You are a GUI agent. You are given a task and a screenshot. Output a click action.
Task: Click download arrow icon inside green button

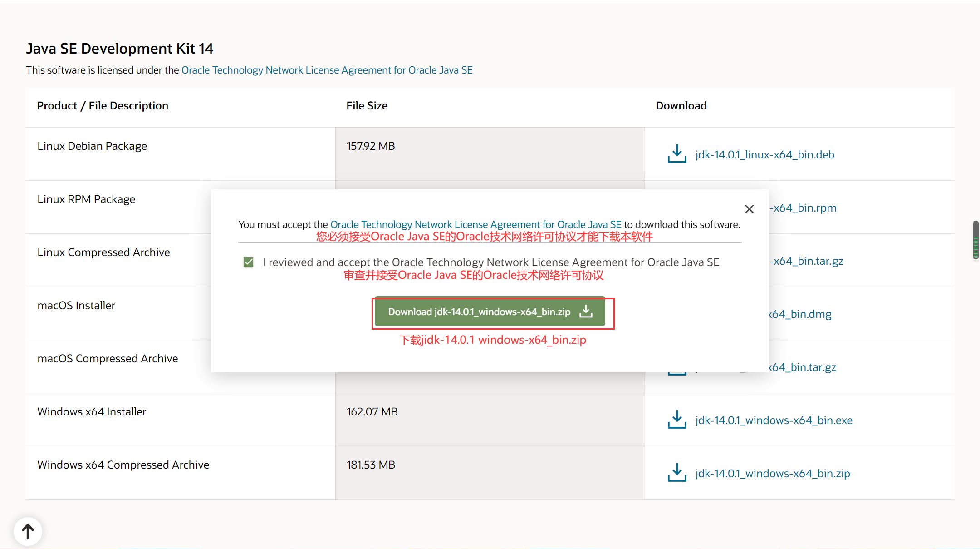[586, 312]
